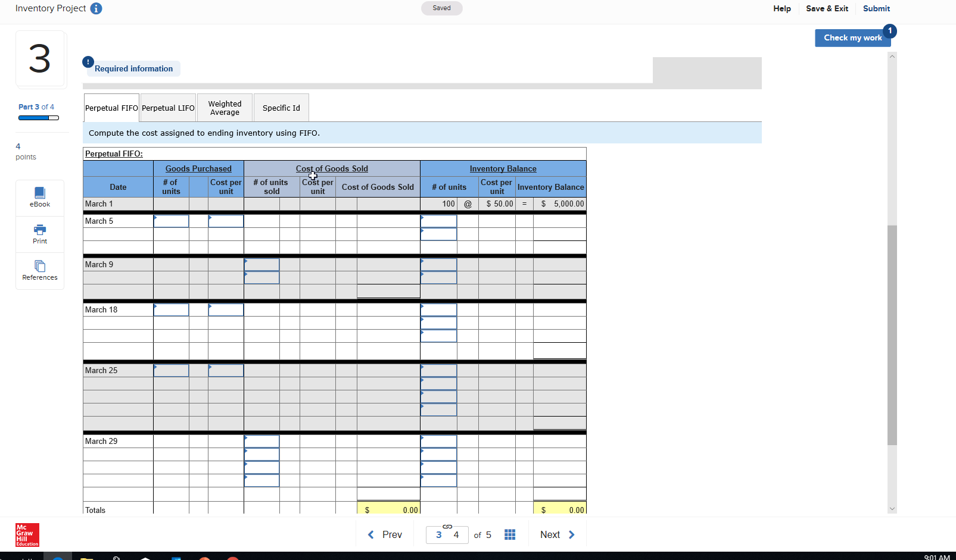956x560 pixels.
Task: Open Help
Action: click(x=782, y=8)
